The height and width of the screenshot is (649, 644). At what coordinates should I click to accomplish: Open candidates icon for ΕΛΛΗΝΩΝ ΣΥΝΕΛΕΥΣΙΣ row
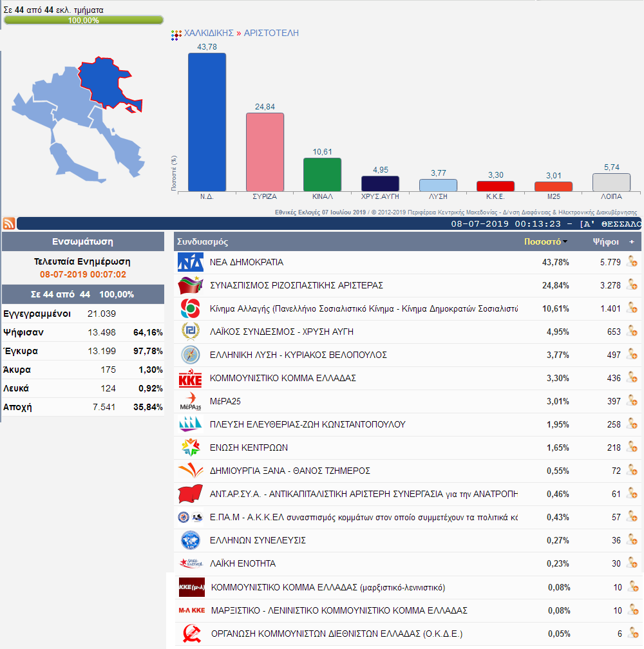tap(632, 540)
